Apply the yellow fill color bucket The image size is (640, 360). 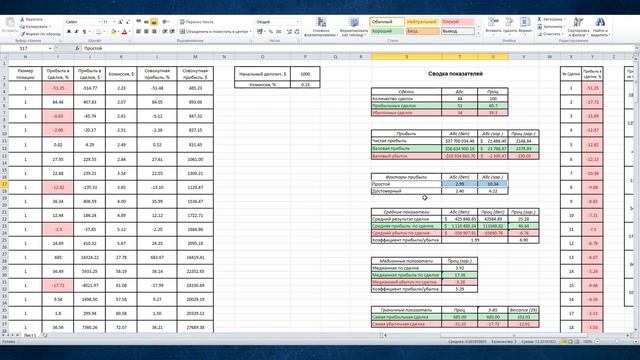pos(114,31)
